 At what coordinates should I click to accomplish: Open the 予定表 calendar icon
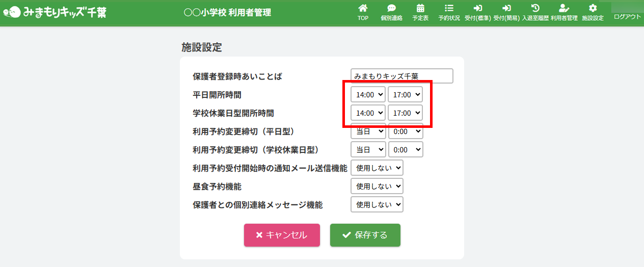pos(420,9)
